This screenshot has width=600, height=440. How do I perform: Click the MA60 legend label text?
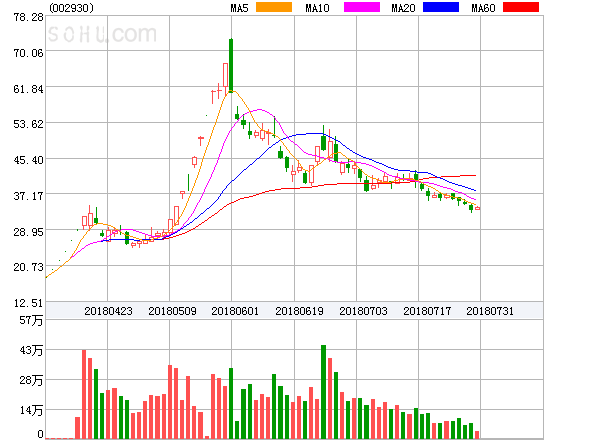click(x=483, y=8)
